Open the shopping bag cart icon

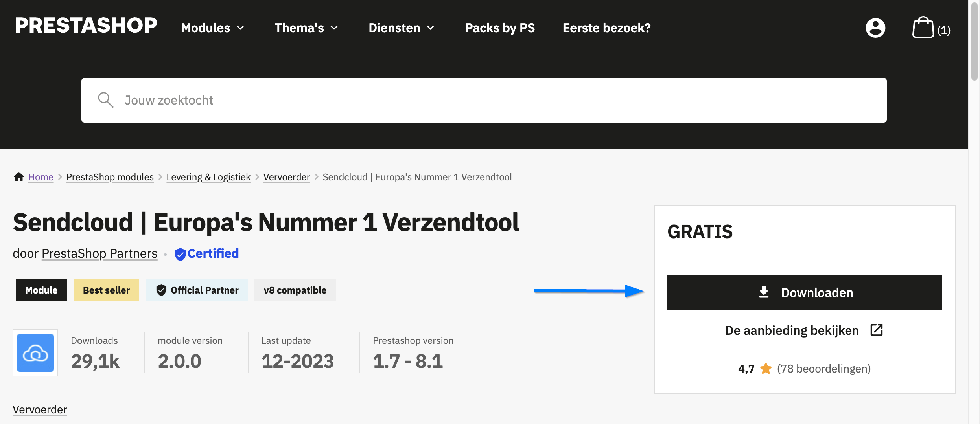[923, 28]
